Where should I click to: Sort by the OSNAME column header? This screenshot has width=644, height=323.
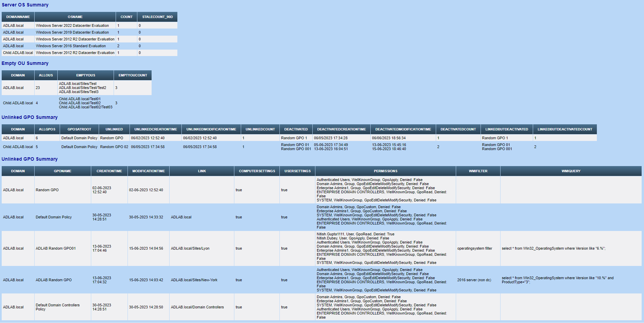click(x=75, y=17)
